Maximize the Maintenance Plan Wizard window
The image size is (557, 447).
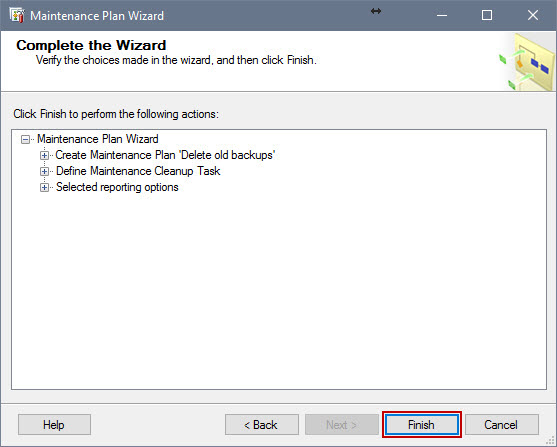click(x=487, y=15)
